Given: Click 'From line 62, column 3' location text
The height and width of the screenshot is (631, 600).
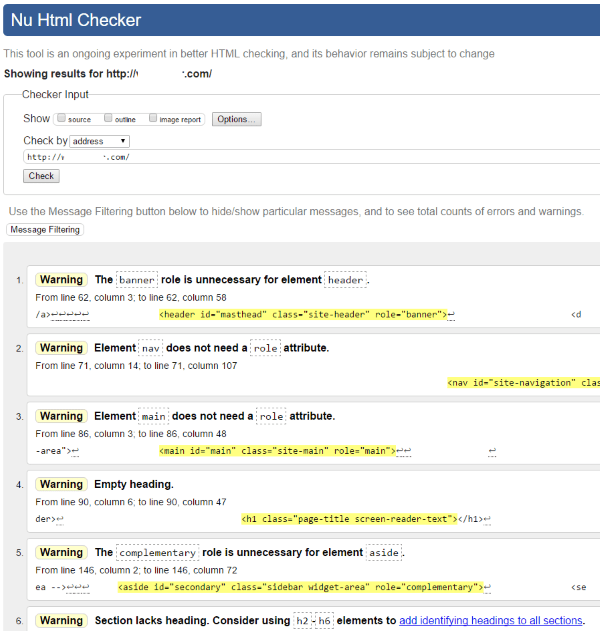Looking at the screenshot, I should [131, 297].
